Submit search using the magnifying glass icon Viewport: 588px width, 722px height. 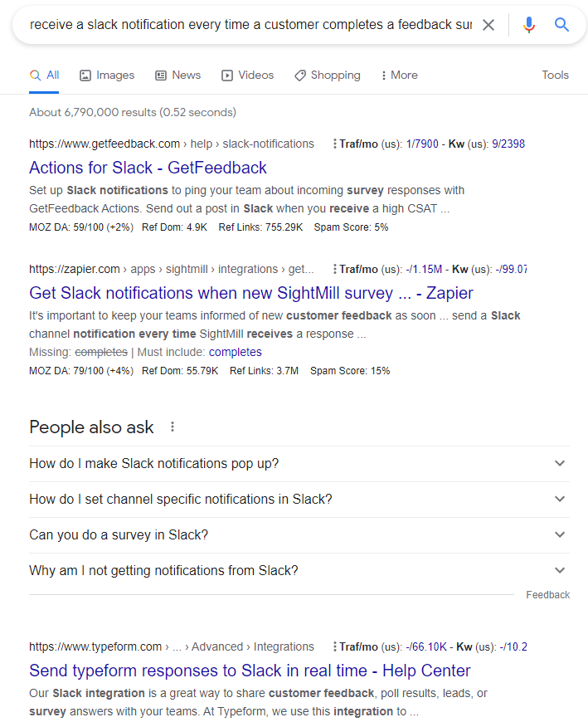pos(562,25)
